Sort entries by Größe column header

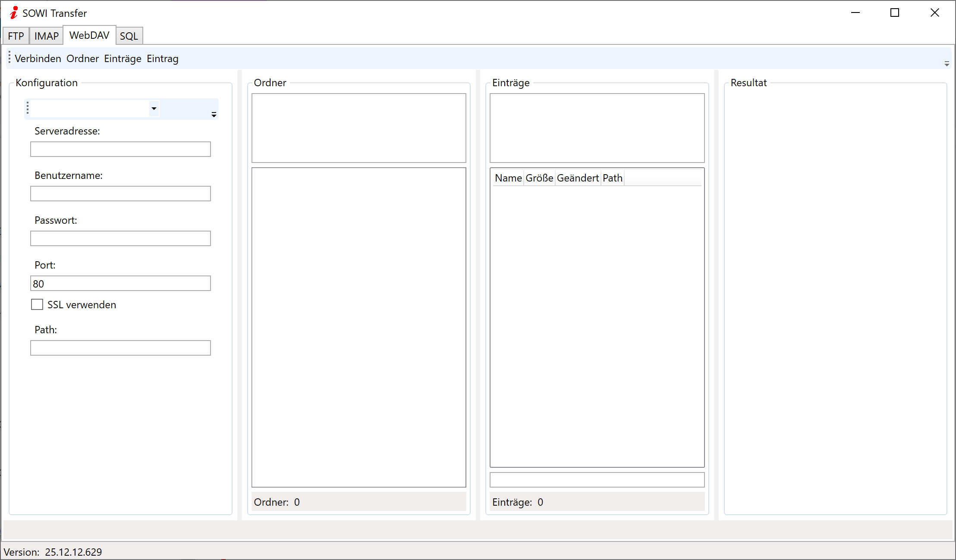(x=539, y=178)
